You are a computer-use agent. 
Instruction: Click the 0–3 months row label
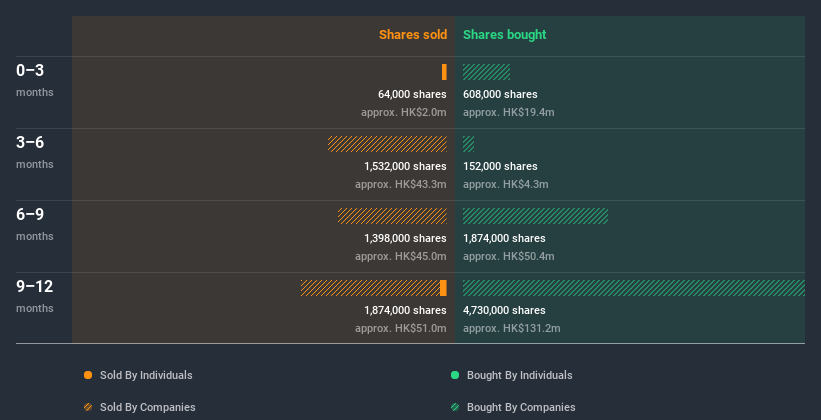(35, 80)
